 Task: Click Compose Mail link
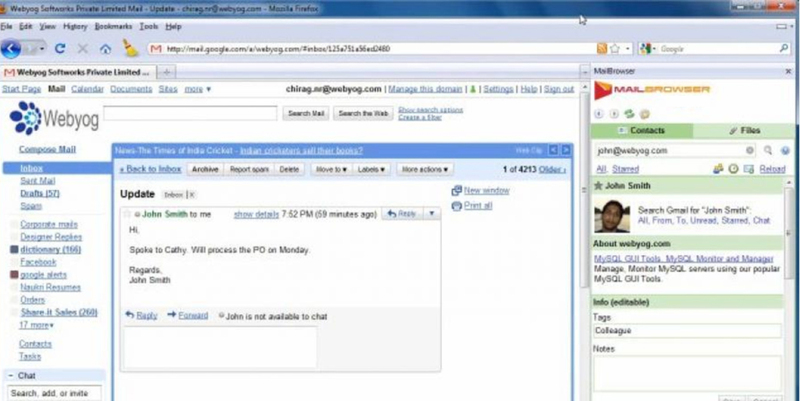click(47, 149)
